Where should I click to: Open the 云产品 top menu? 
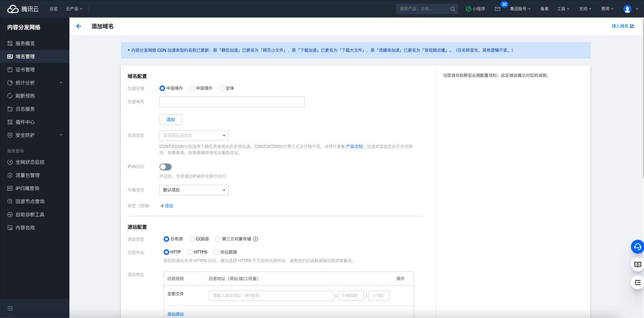point(74,9)
